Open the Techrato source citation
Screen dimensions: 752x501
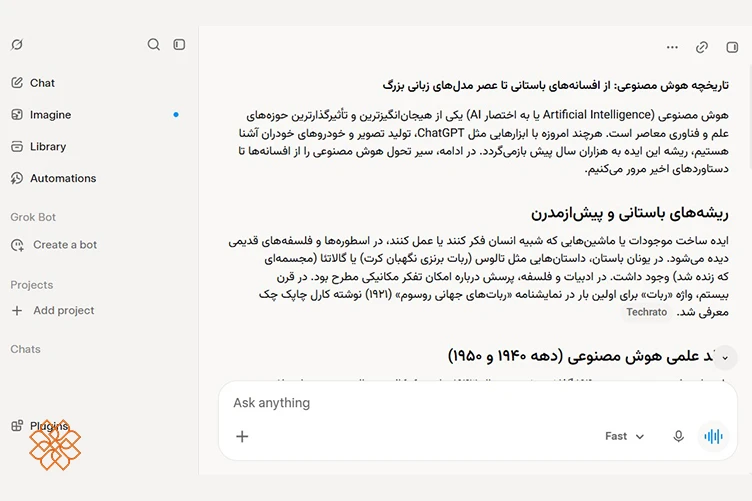(646, 312)
